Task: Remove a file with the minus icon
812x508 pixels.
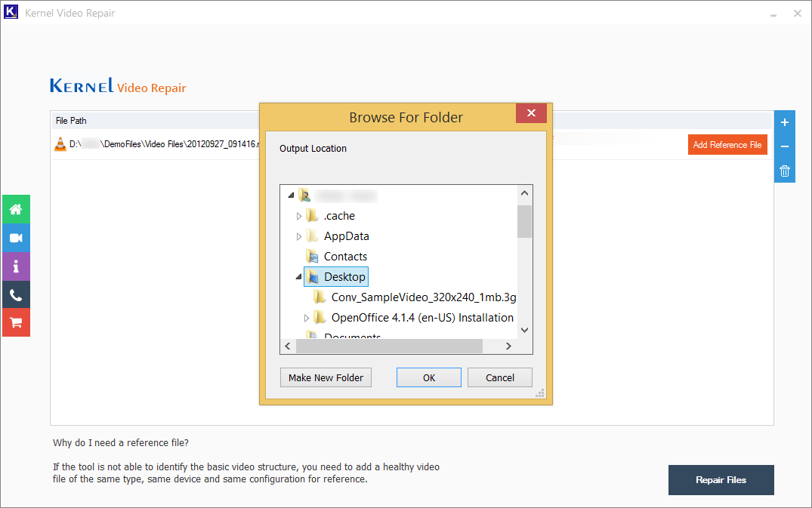Action: coord(785,146)
